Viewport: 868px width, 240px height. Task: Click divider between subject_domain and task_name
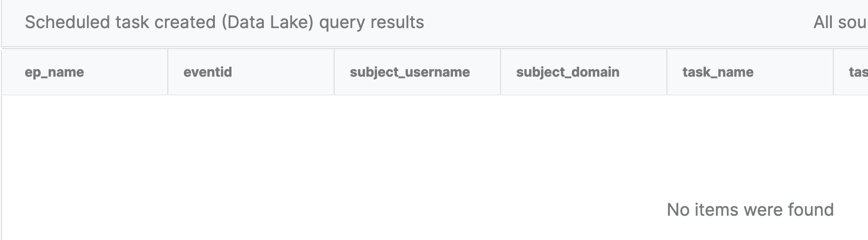667,72
